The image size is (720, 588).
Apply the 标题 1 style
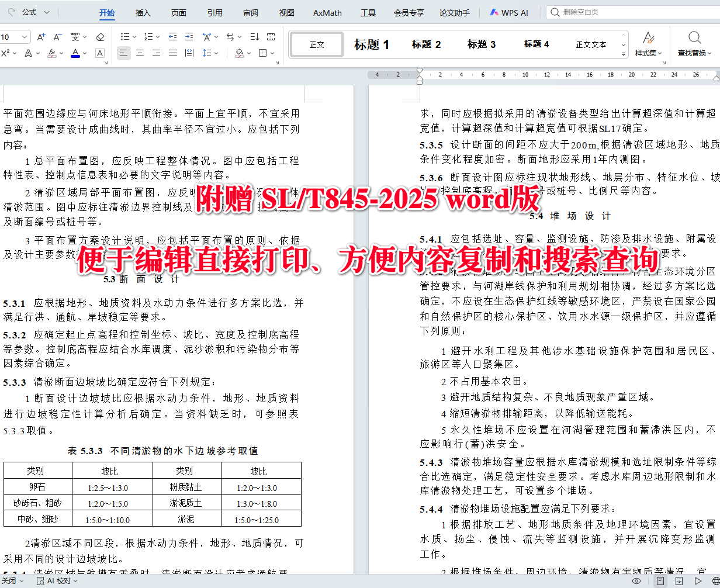372,44
